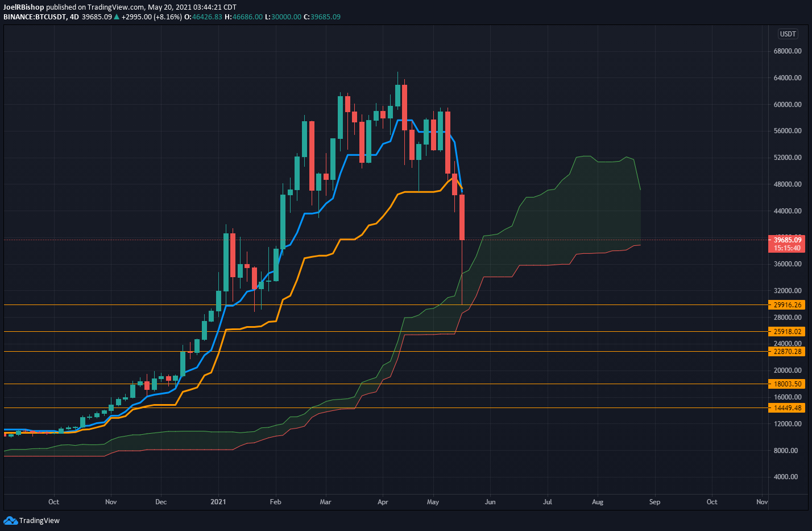Click the Mar time axis label
Viewport: 812px width, 531px height.
(325, 502)
